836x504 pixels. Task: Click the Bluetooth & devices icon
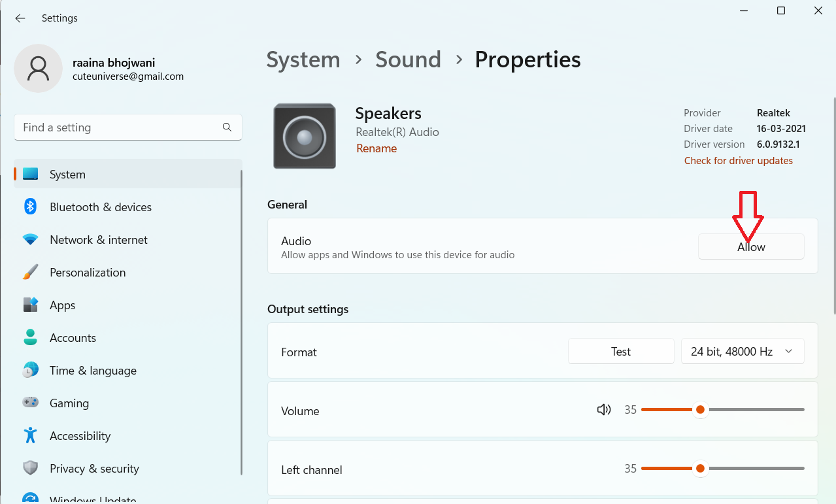pyautogui.click(x=31, y=207)
